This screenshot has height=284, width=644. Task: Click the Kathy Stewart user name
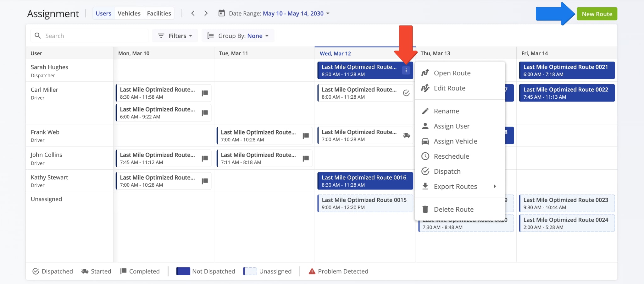[x=49, y=177]
